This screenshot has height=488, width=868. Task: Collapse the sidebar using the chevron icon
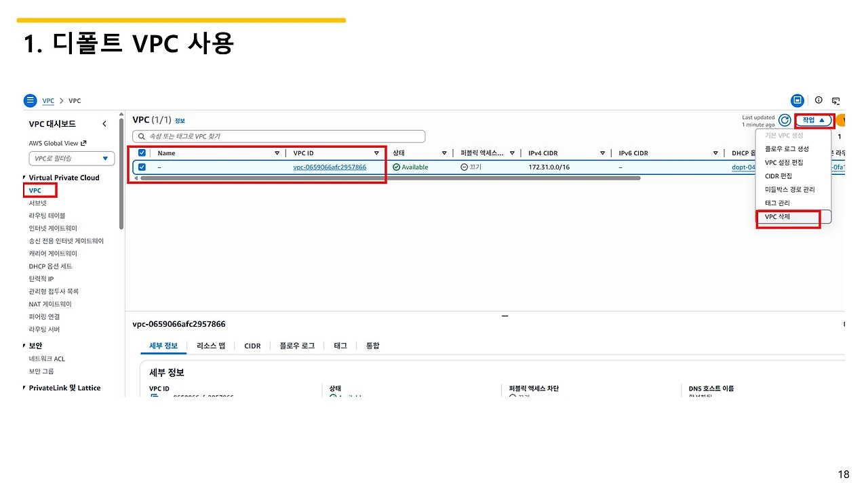[x=105, y=124]
